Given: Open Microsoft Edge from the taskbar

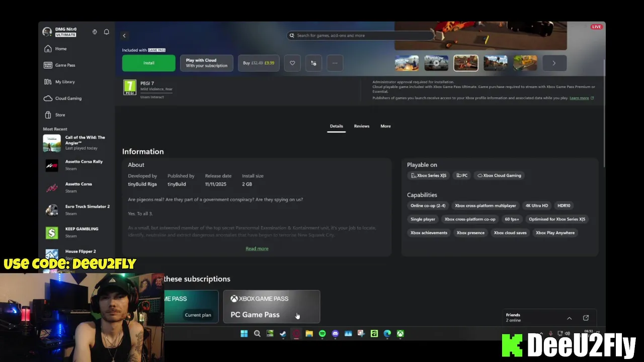Looking at the screenshot, I should point(387,333).
